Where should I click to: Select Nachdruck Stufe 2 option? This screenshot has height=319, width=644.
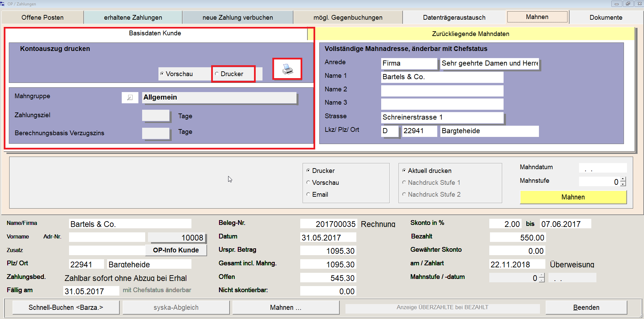pyautogui.click(x=431, y=194)
